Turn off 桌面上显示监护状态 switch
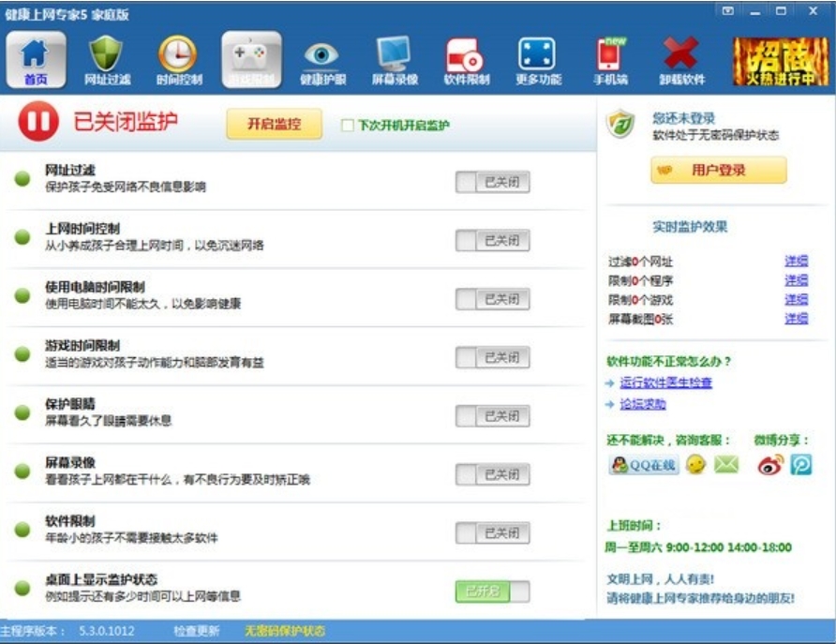 493,592
